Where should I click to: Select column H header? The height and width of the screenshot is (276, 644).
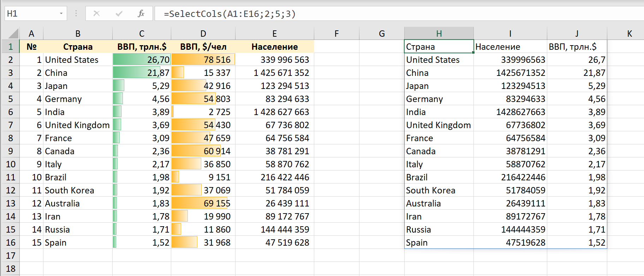click(439, 34)
